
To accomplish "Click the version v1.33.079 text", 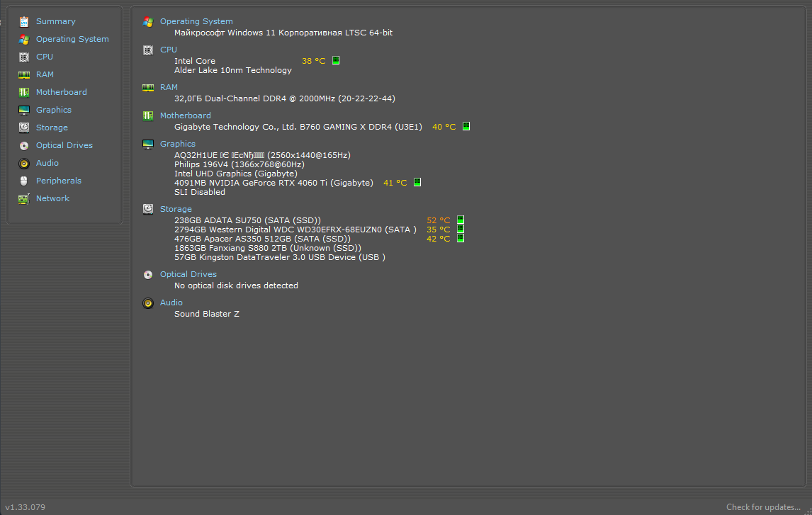I will point(26,507).
